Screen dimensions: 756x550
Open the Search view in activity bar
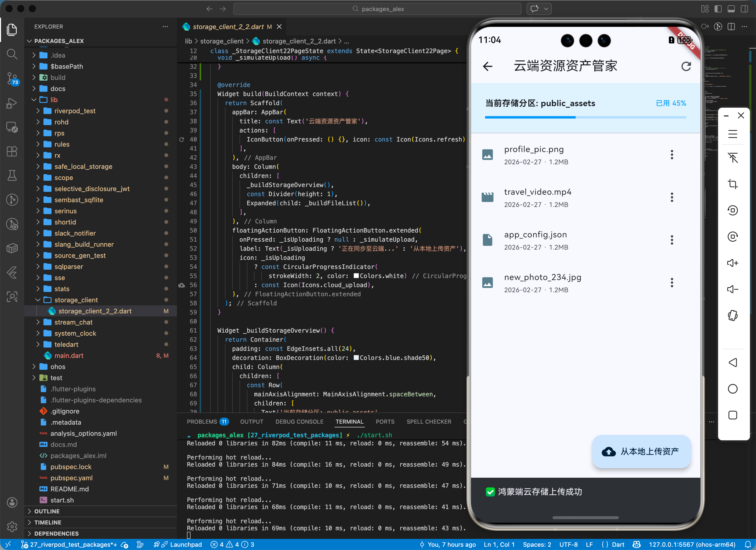[x=12, y=54]
